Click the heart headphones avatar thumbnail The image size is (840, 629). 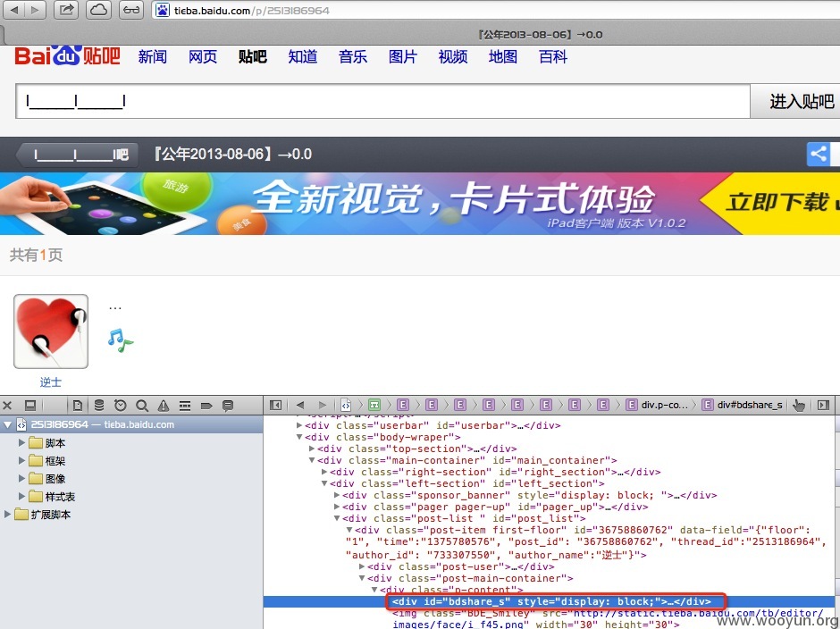(51, 331)
